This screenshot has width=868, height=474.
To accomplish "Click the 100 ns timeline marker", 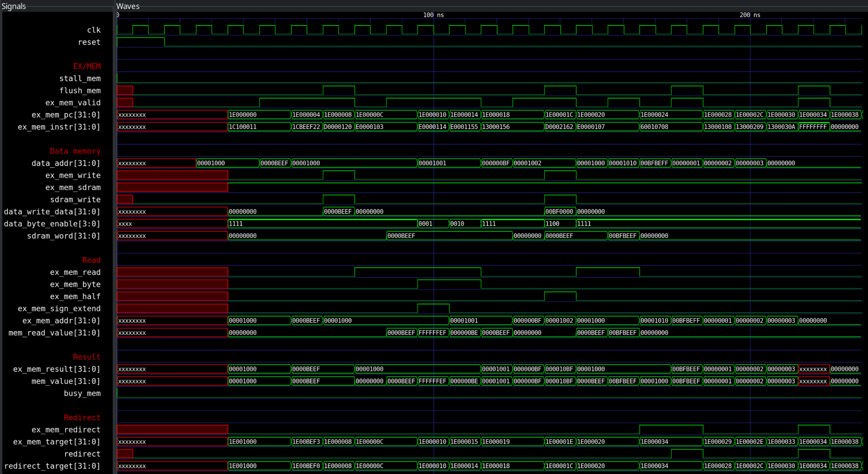I will pyautogui.click(x=433, y=15).
